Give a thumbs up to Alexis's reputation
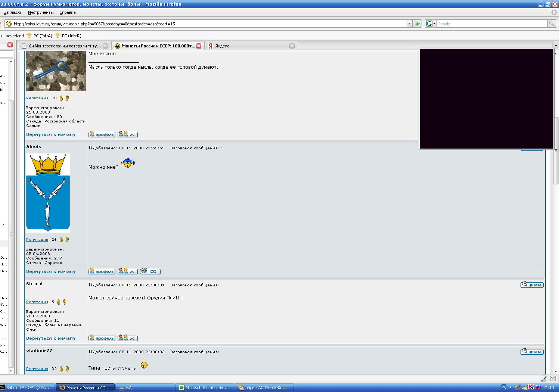The height and width of the screenshot is (392, 559). (x=61, y=240)
